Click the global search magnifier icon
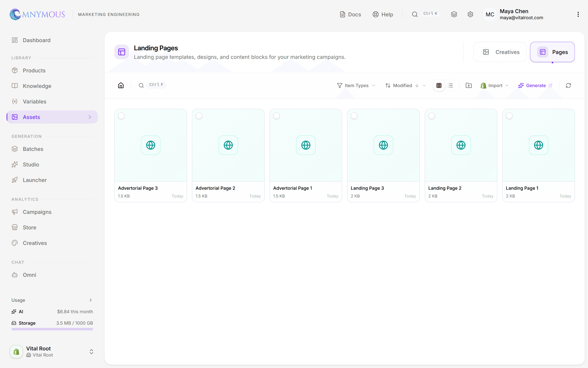The width and height of the screenshot is (588, 368). [x=415, y=14]
